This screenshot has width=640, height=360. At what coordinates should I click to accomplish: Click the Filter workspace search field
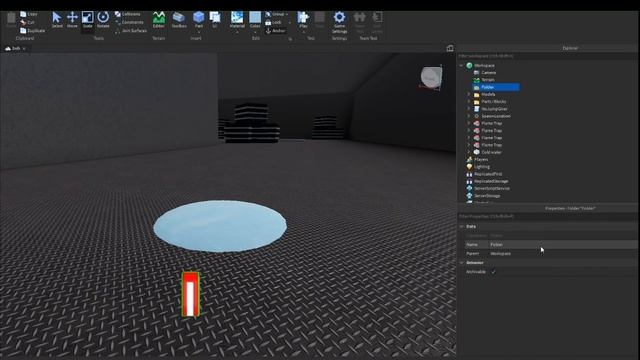pos(547,56)
